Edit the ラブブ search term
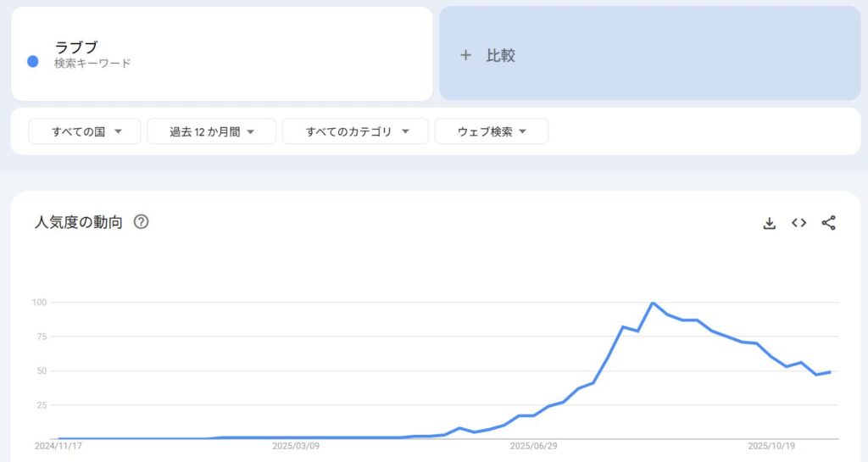 click(76, 47)
